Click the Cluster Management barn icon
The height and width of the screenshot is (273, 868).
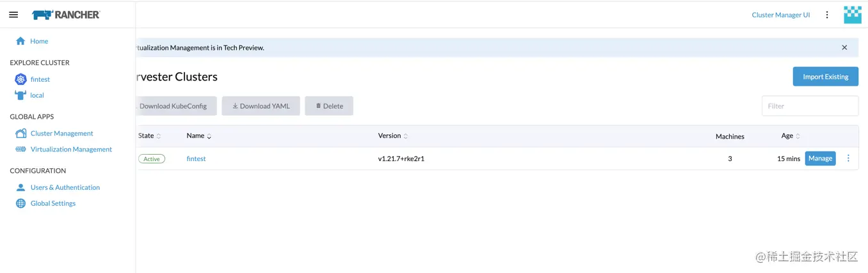[x=20, y=134]
